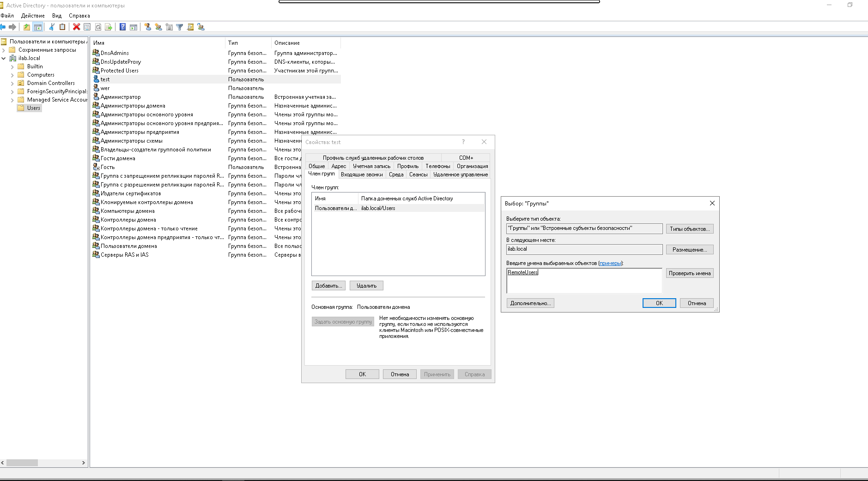The height and width of the screenshot is (481, 868).
Task: Switch to the Организация tab
Action: pos(472,166)
